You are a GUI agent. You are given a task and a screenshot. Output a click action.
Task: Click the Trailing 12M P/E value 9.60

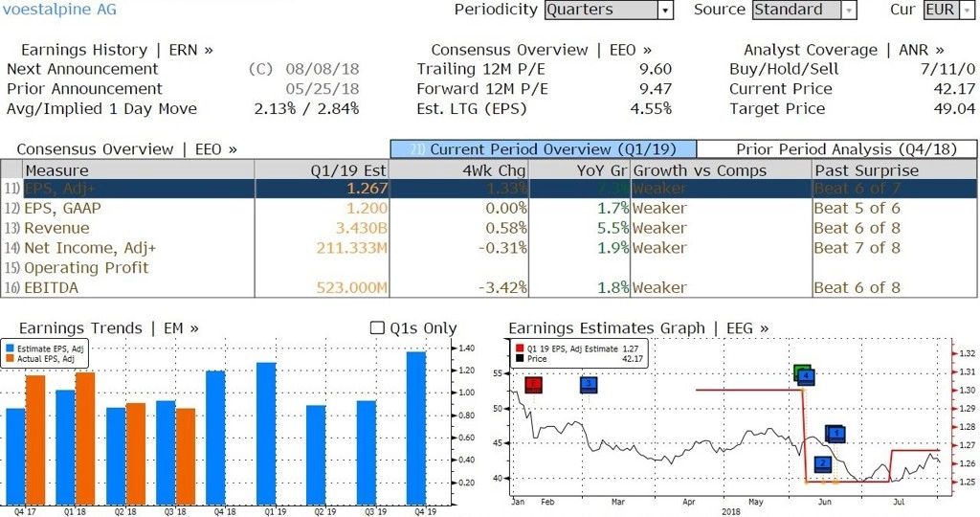pos(656,69)
